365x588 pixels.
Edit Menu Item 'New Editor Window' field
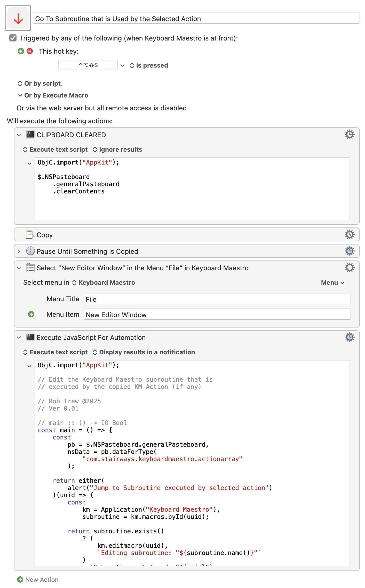pyautogui.click(x=217, y=315)
